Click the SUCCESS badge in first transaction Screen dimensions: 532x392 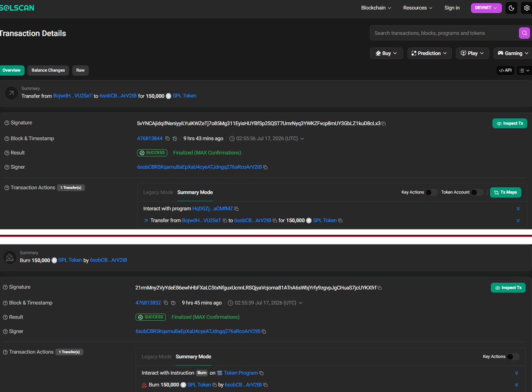point(152,153)
